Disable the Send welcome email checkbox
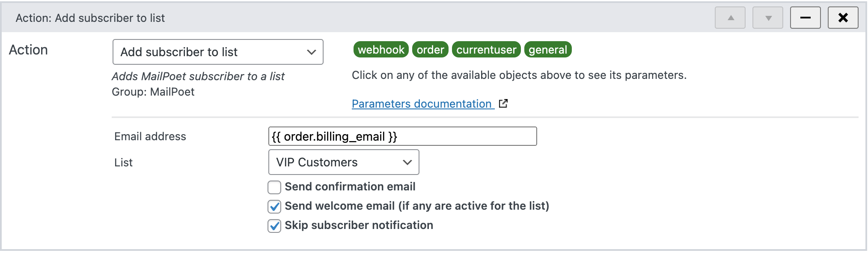868x253 pixels. click(x=274, y=206)
